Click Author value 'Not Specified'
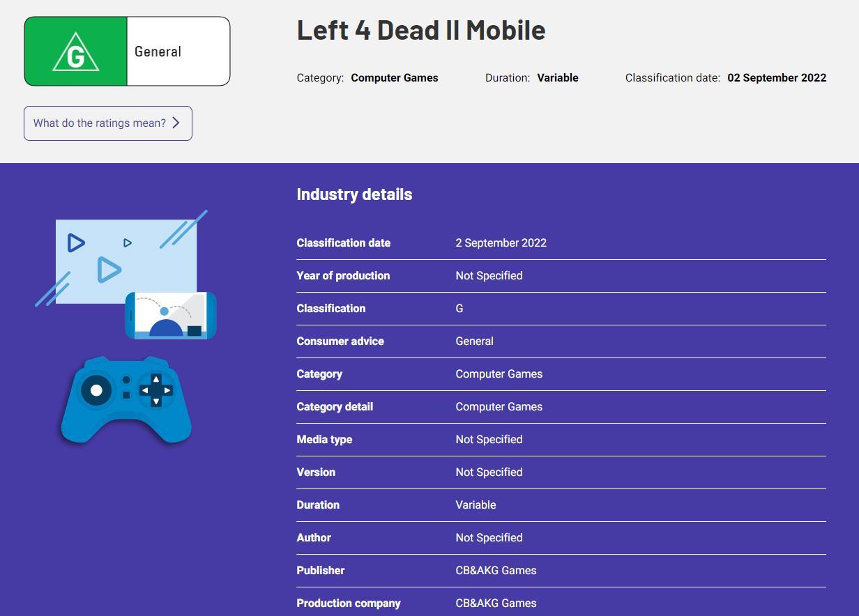This screenshot has height=616, width=859. coord(489,538)
